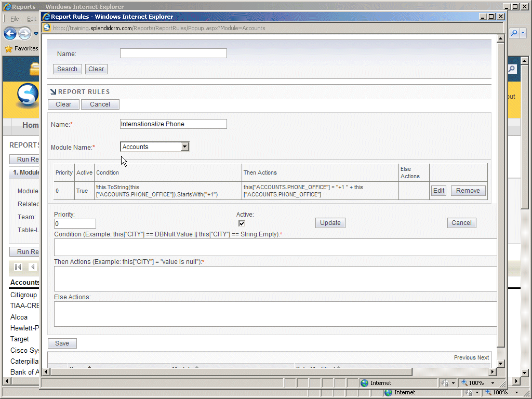Toggle the Active checkbox

click(241, 223)
